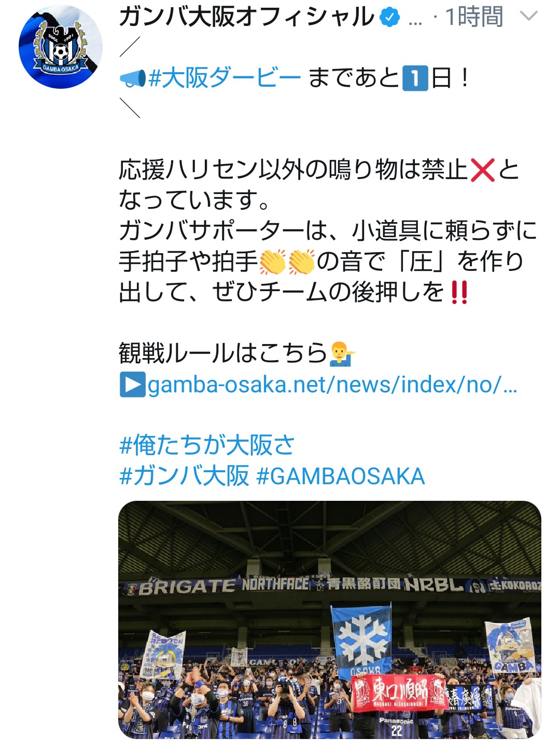Image resolution: width=560 pixels, height=752 pixels.
Task: Open the #大阪ダービー hashtag
Action: coord(225,79)
